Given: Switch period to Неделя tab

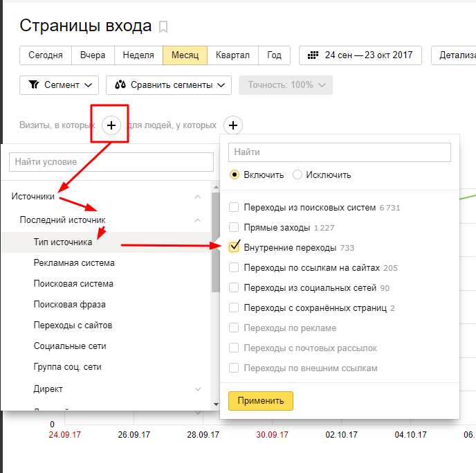Looking at the screenshot, I should pyautogui.click(x=138, y=55).
